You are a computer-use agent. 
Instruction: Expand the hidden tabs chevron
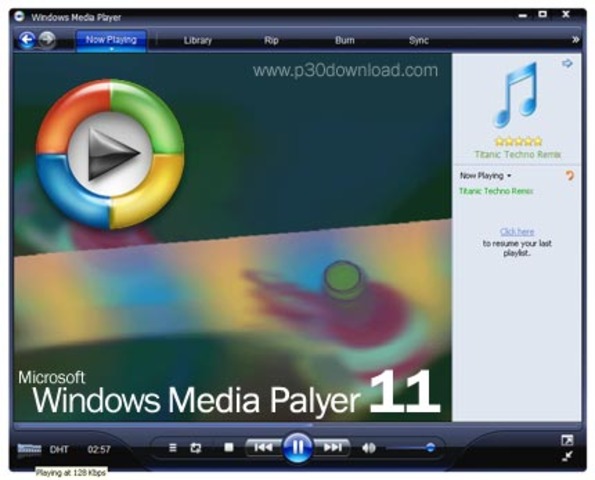click(x=575, y=39)
